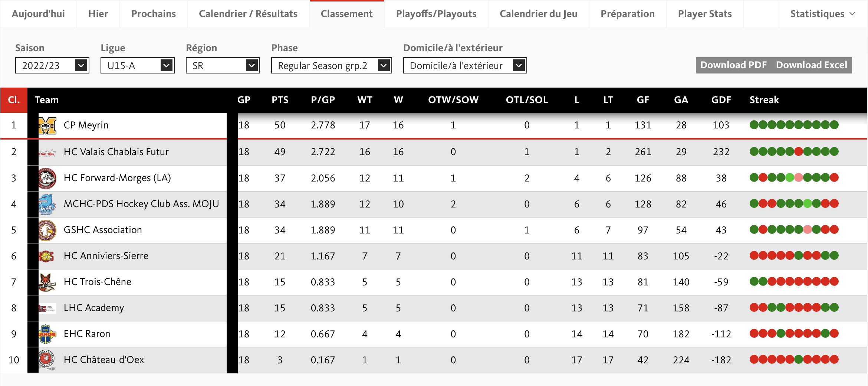This screenshot has width=868, height=386.
Task: Click the HC Trois-Chêne fox logo
Action: pyautogui.click(x=47, y=282)
